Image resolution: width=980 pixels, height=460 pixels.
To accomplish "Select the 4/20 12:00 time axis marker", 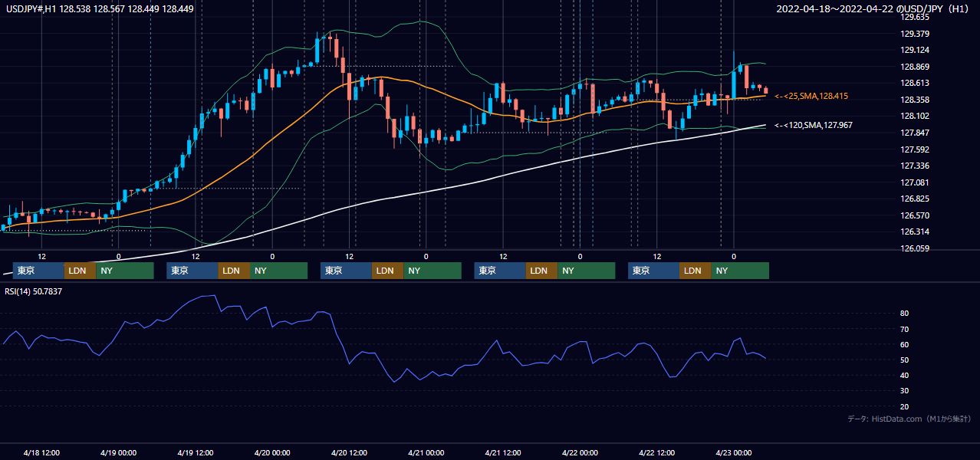I will pyautogui.click(x=349, y=453).
